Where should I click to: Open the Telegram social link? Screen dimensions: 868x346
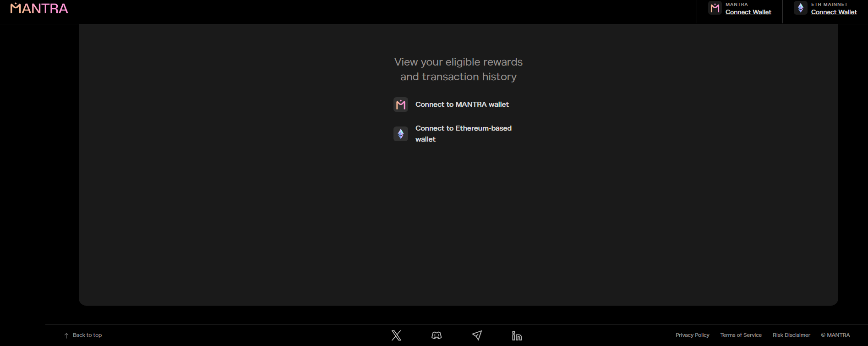pyautogui.click(x=477, y=335)
